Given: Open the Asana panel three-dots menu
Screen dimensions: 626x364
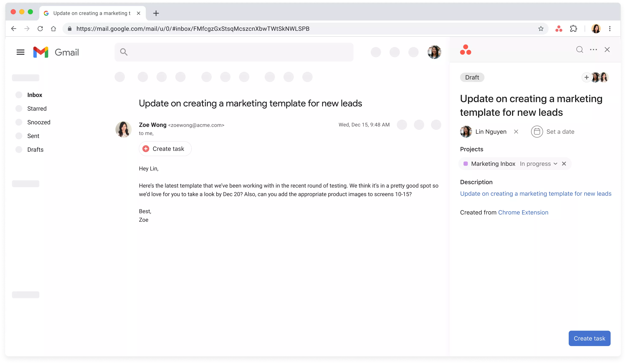Looking at the screenshot, I should 594,50.
